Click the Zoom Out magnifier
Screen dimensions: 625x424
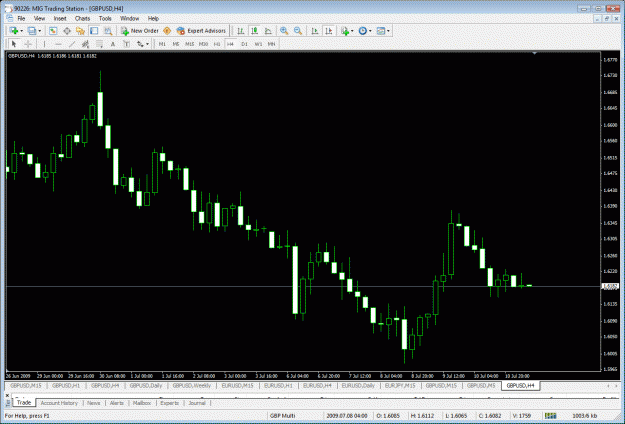coord(298,31)
